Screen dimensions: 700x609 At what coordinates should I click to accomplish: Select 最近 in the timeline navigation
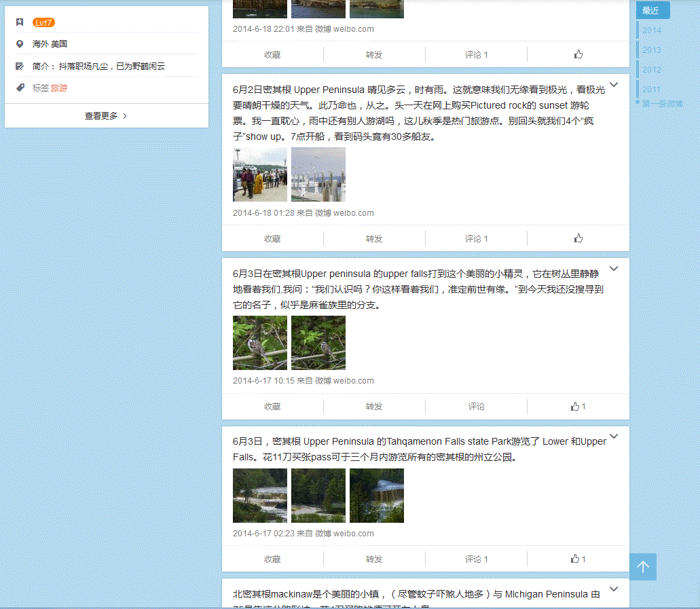[x=652, y=10]
